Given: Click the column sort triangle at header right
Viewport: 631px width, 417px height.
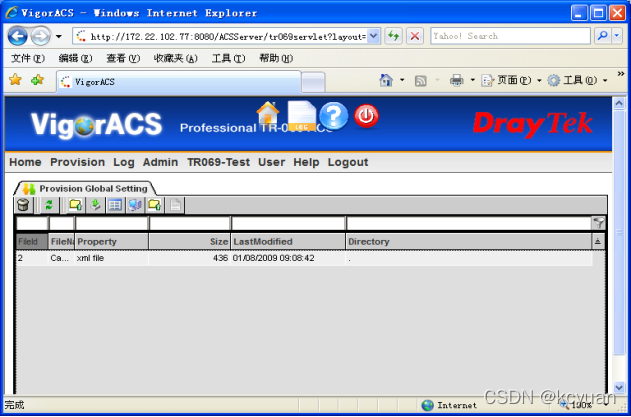Looking at the screenshot, I should (x=598, y=242).
